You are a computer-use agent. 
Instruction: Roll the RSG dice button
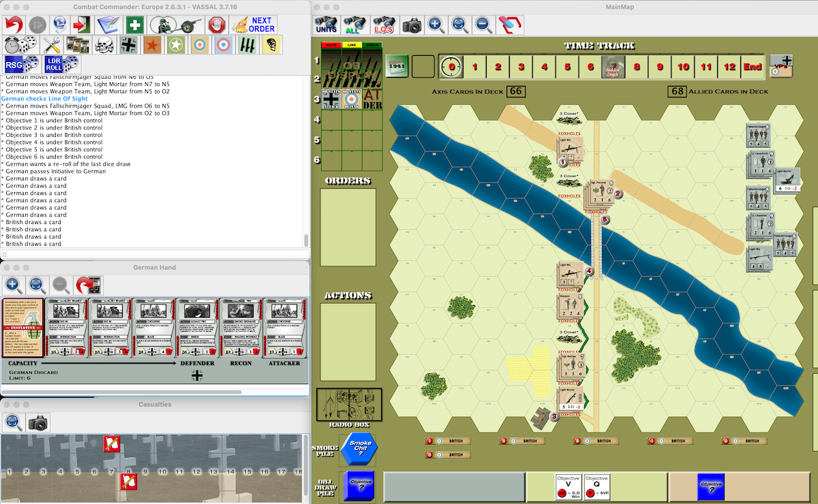tap(21, 65)
